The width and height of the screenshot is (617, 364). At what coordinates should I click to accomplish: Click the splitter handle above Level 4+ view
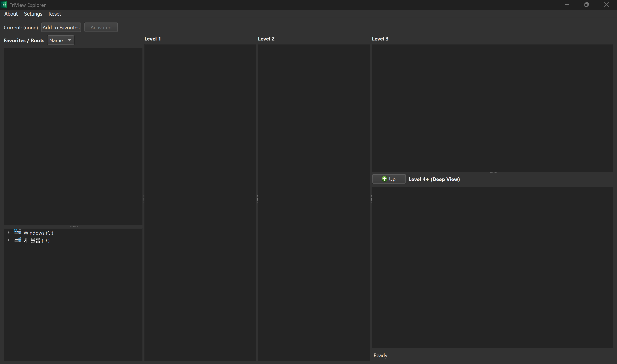point(493,173)
